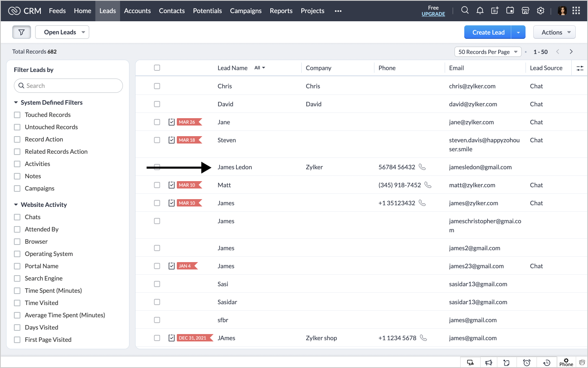Image resolution: width=588 pixels, height=368 pixels.
Task: Go to the next page of records
Action: [x=571, y=52]
